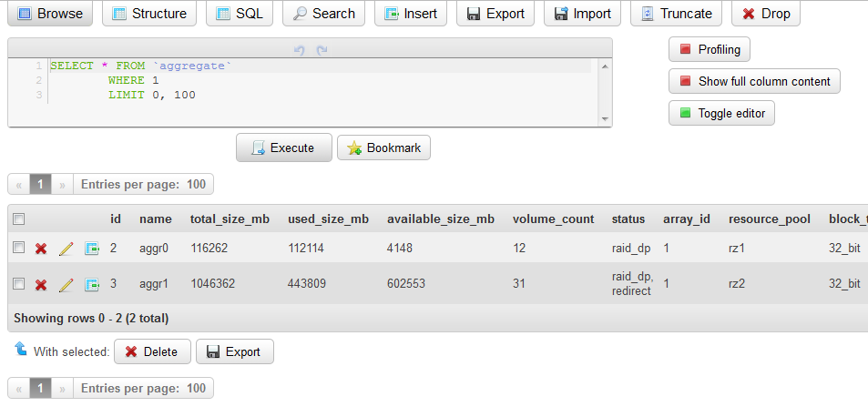The height and width of the screenshot is (407, 868).
Task: Select page 1 in top pagination
Action: pyautogui.click(x=40, y=185)
